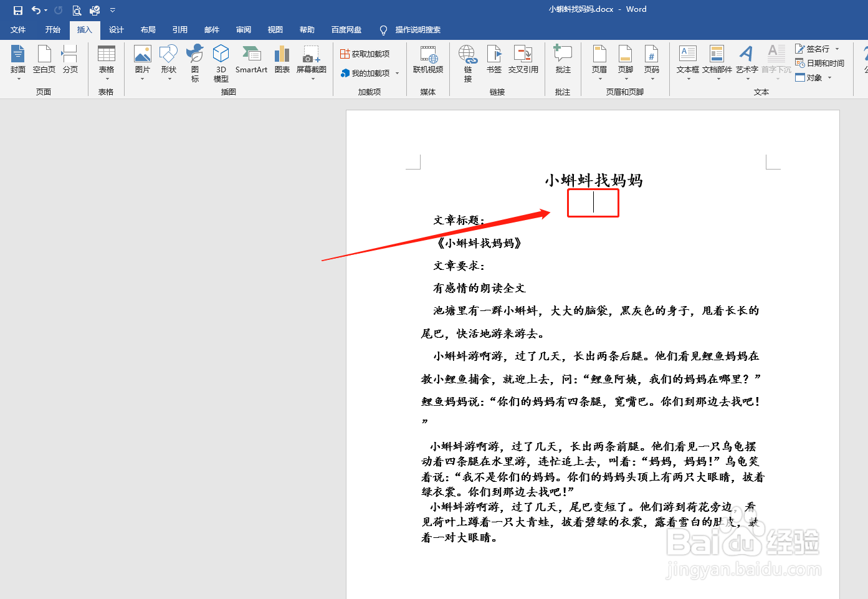Click the 操作说明搜索 search box
Viewport: 868px width, 599px height.
411,30
